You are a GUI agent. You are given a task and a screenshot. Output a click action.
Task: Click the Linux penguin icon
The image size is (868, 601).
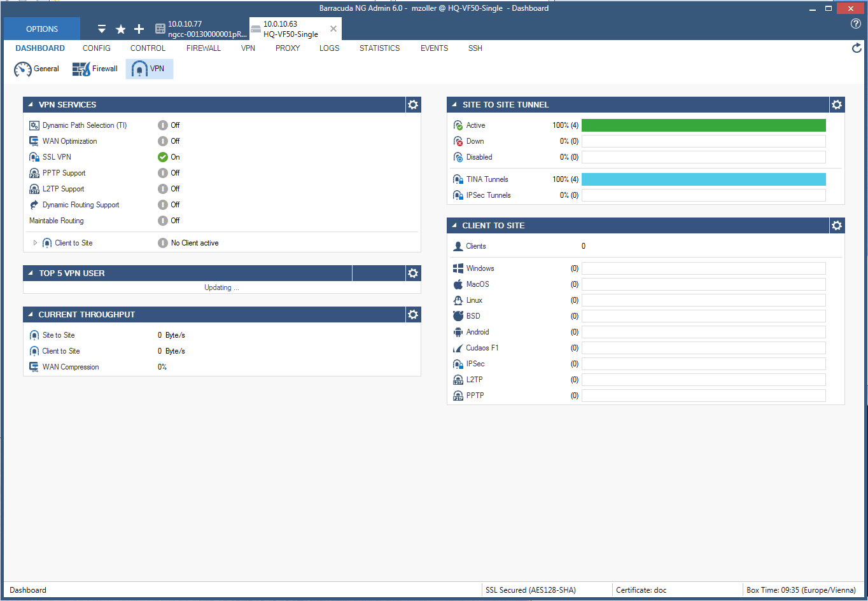[458, 300]
